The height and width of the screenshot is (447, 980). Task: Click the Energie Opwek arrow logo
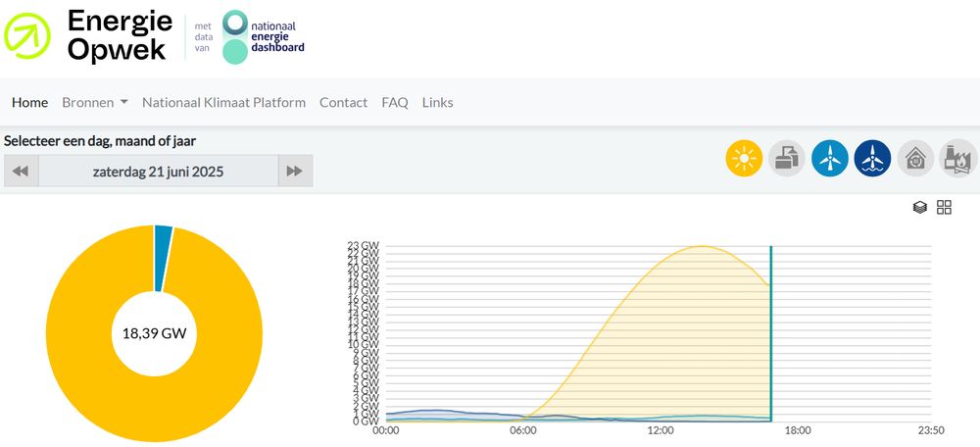(26, 35)
